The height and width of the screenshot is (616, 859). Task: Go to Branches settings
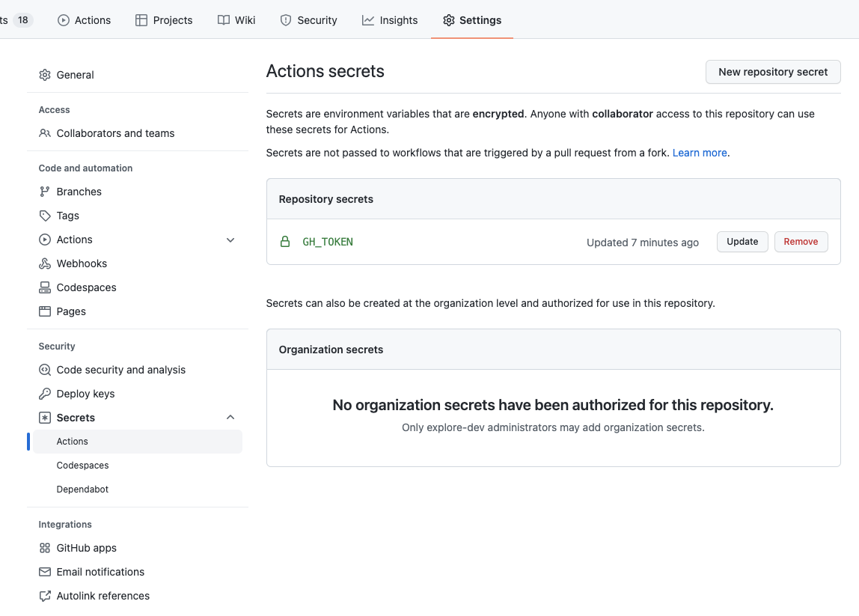coord(138,192)
